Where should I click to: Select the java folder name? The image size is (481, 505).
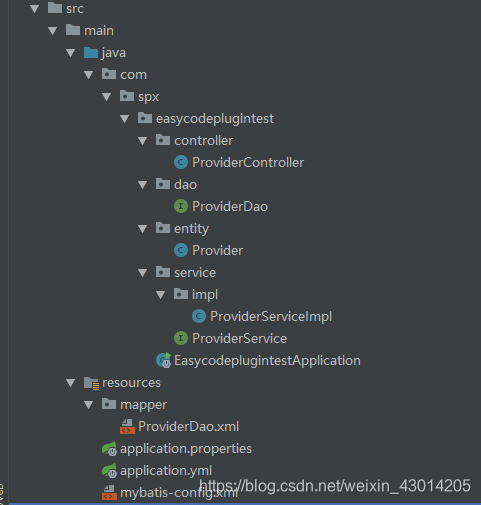click(x=114, y=53)
